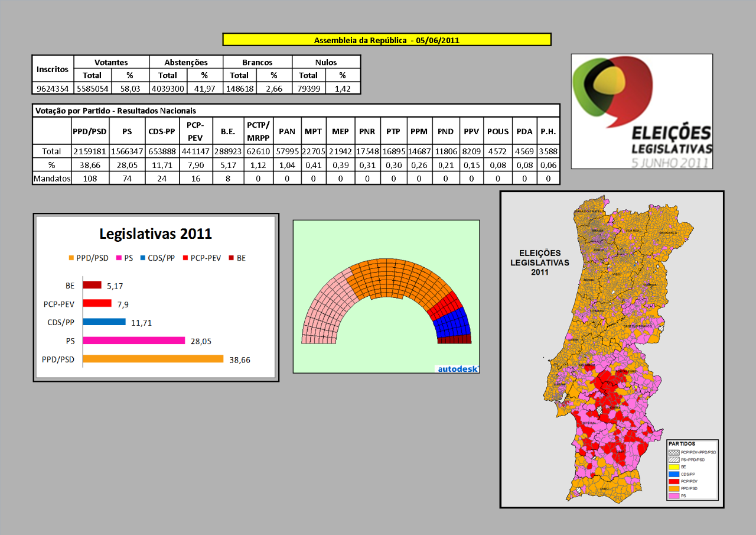
Task: Select the Inscritos value cell 9624354
Action: [53, 88]
